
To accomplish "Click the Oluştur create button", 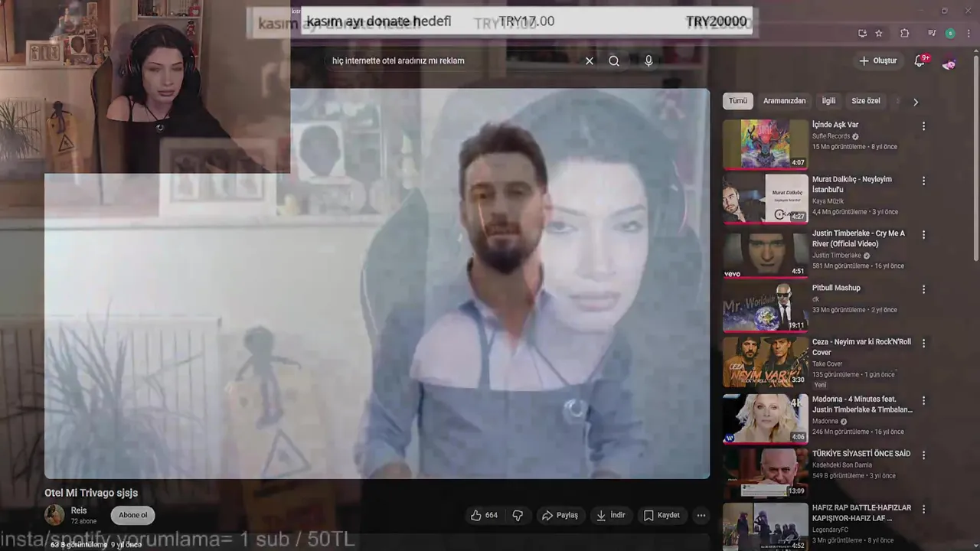I will coord(877,60).
